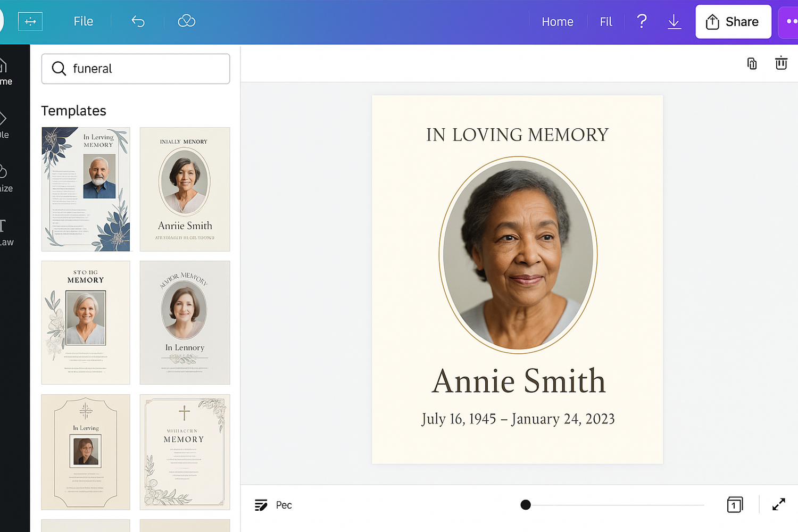798x532 pixels.
Task: Undo the last action
Action: pyautogui.click(x=138, y=21)
